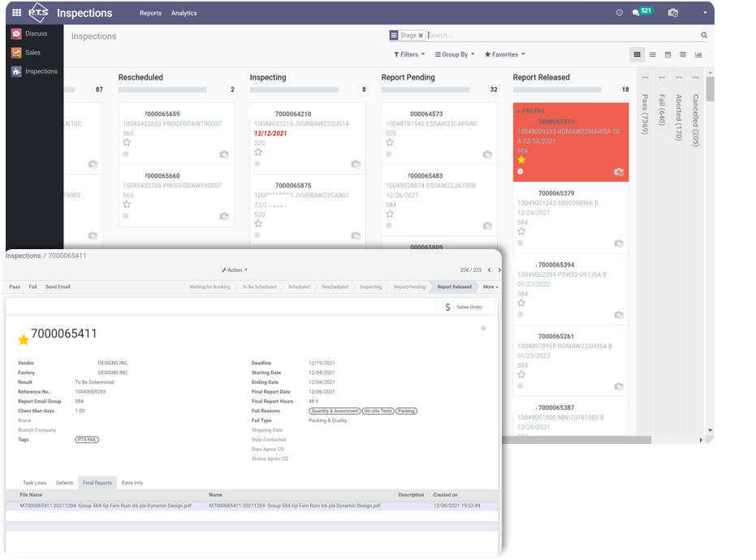
Task: Open the apps grid menu icon
Action: [16, 13]
